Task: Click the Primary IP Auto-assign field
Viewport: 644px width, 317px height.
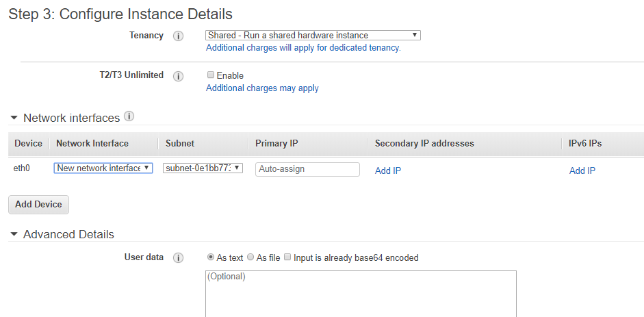Action: (307, 169)
